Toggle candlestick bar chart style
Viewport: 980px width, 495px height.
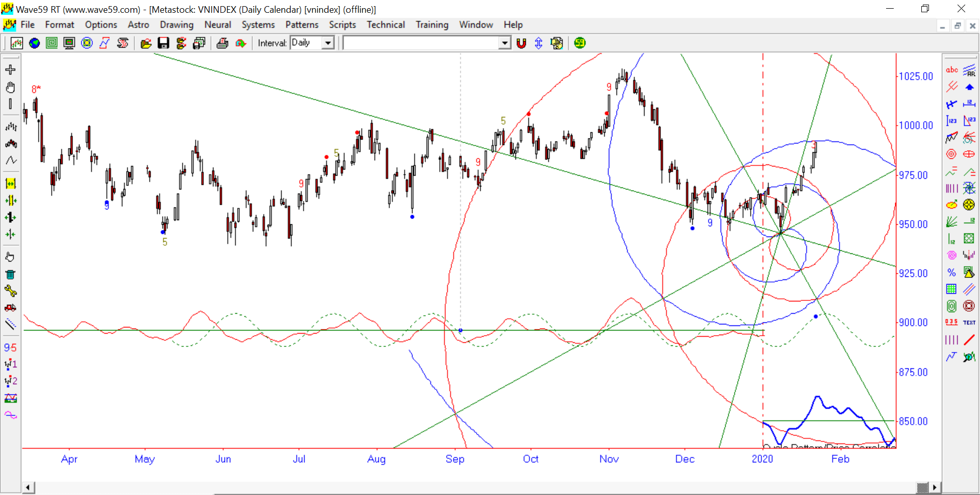10,144
